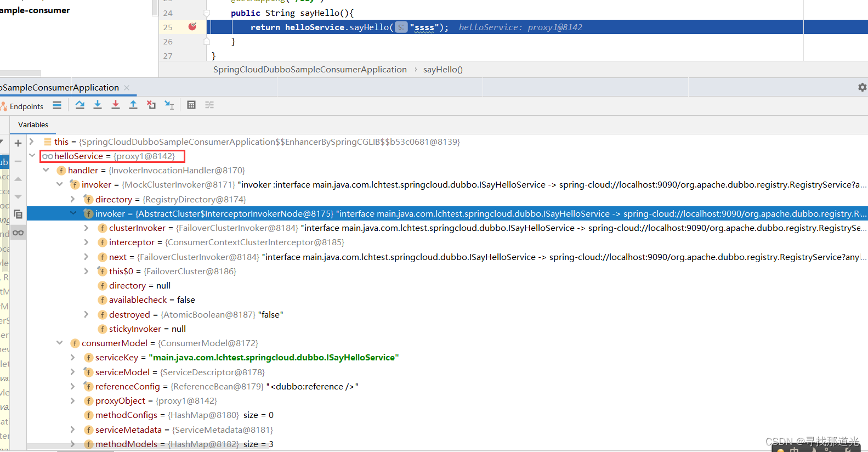
Task: Expand the proxyObject node
Action: pyautogui.click(x=72, y=400)
